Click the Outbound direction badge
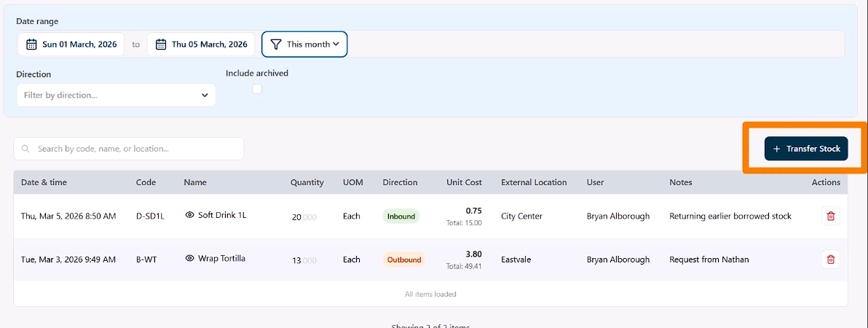868x328 pixels. pos(403,259)
